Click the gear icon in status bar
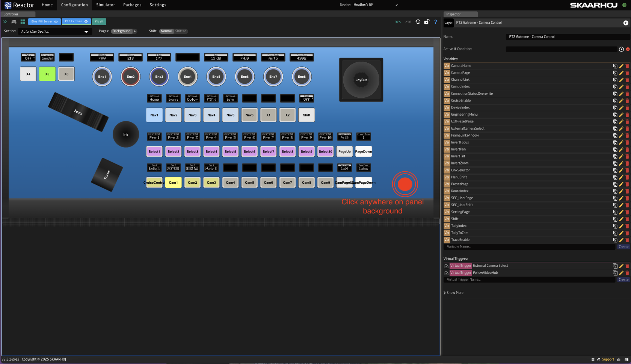The image size is (631, 364). [593, 359]
